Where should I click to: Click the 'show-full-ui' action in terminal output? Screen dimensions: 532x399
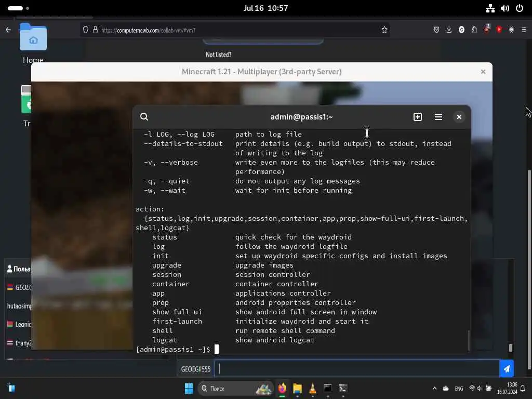tap(177, 312)
